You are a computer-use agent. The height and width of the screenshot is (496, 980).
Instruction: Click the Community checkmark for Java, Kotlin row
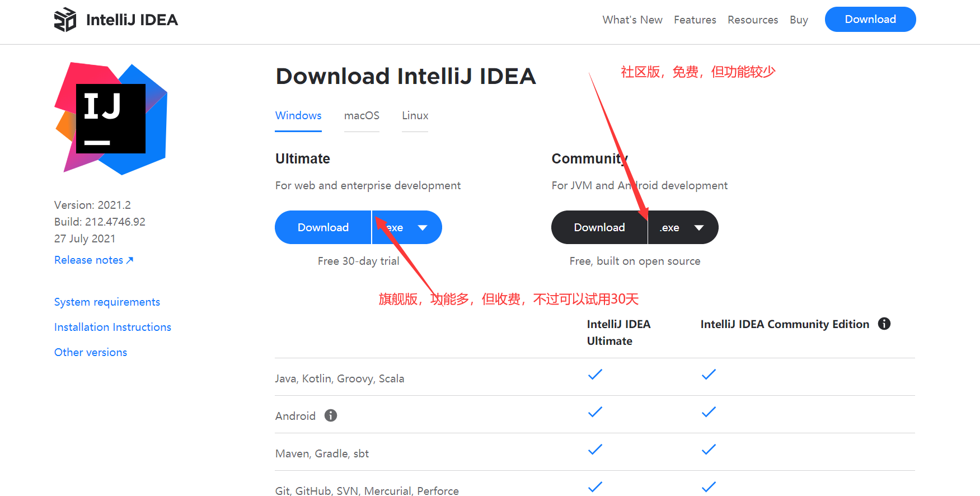pos(709,375)
